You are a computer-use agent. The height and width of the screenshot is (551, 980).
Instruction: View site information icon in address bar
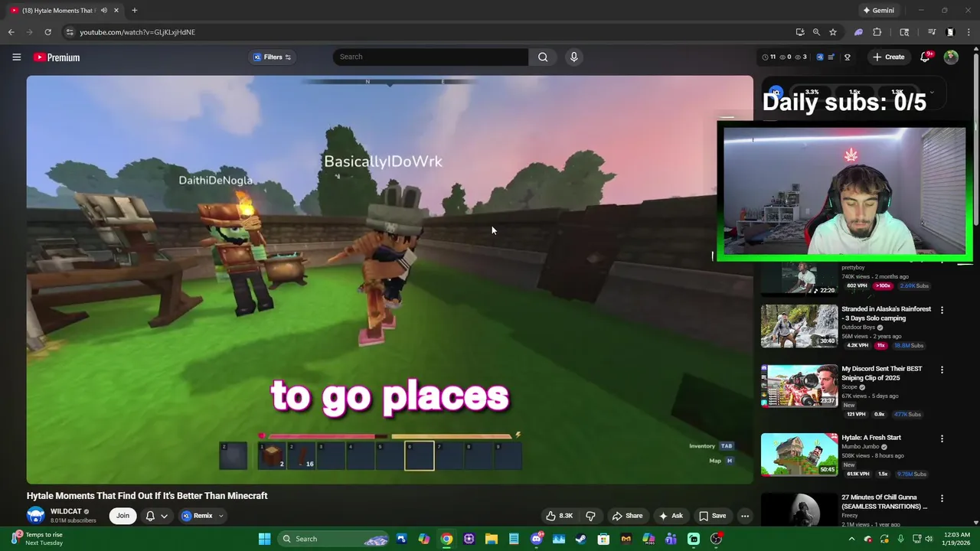click(70, 32)
